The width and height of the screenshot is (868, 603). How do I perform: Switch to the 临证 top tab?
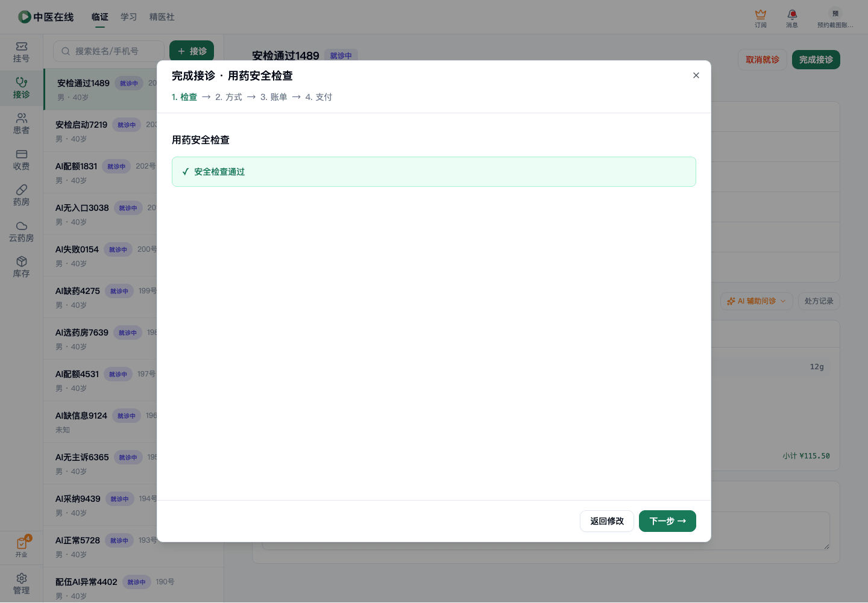[100, 17]
